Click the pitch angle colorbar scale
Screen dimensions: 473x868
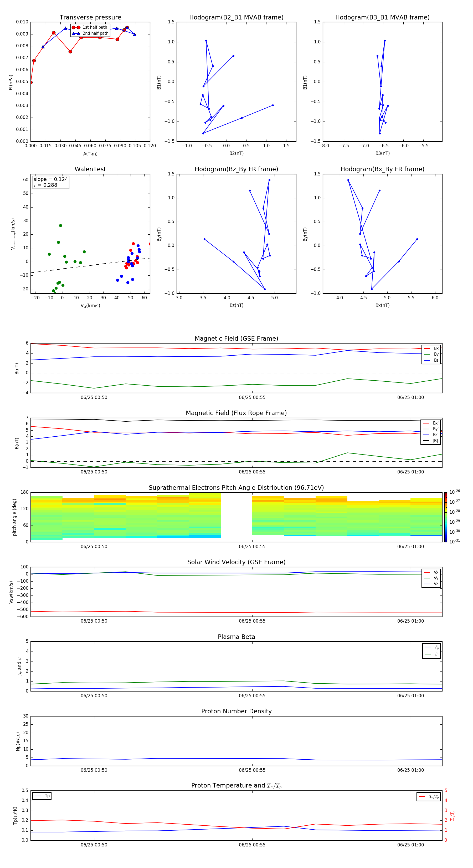tap(446, 517)
